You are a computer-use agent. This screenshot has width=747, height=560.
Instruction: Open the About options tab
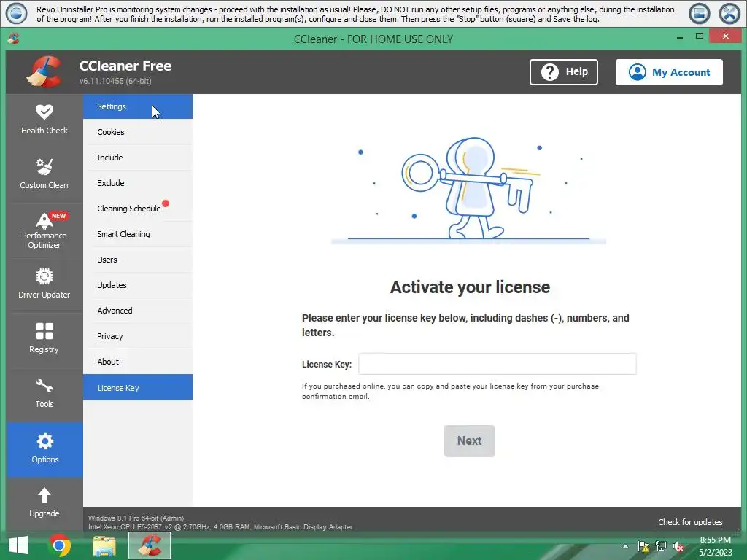(x=138, y=362)
